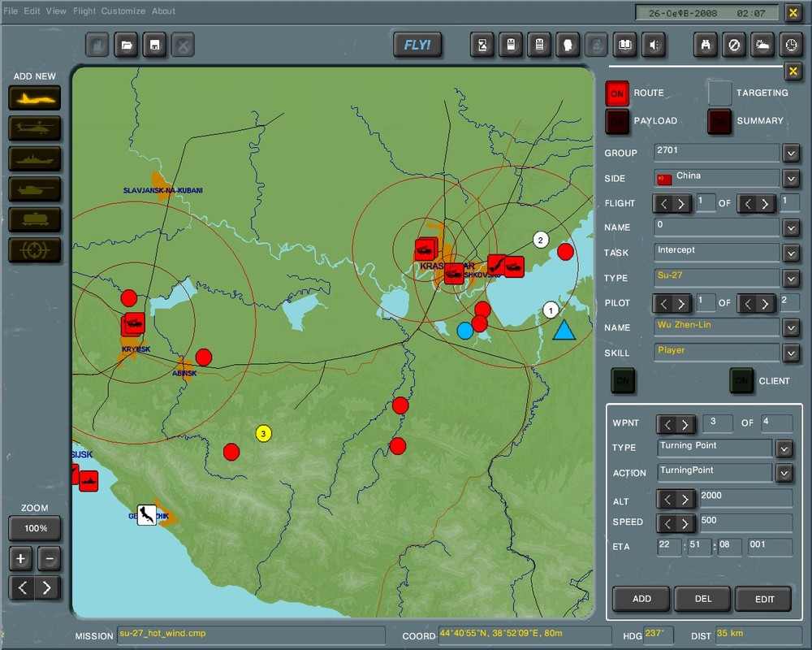
Task: Toggle the PAYLOAD panel button
Action: pos(617,121)
